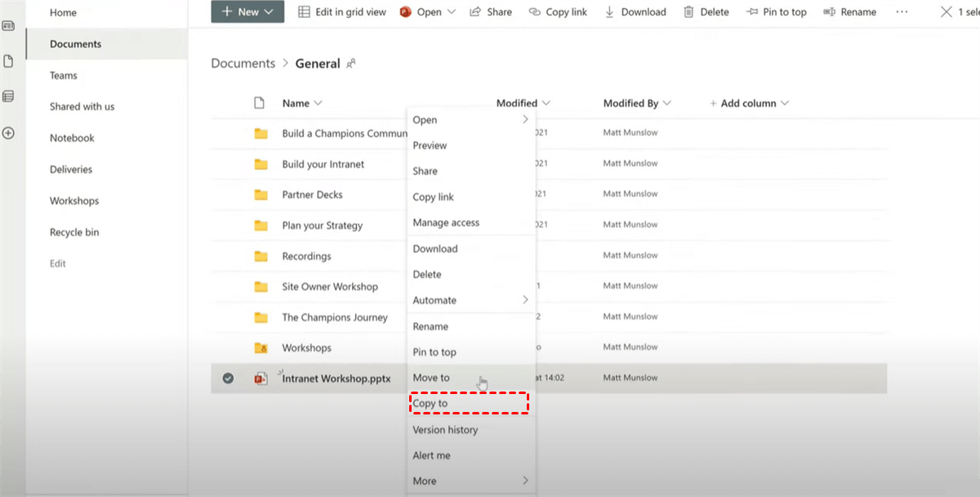Open Recordings folder icon
Screen dimensions: 980x497
(x=261, y=256)
